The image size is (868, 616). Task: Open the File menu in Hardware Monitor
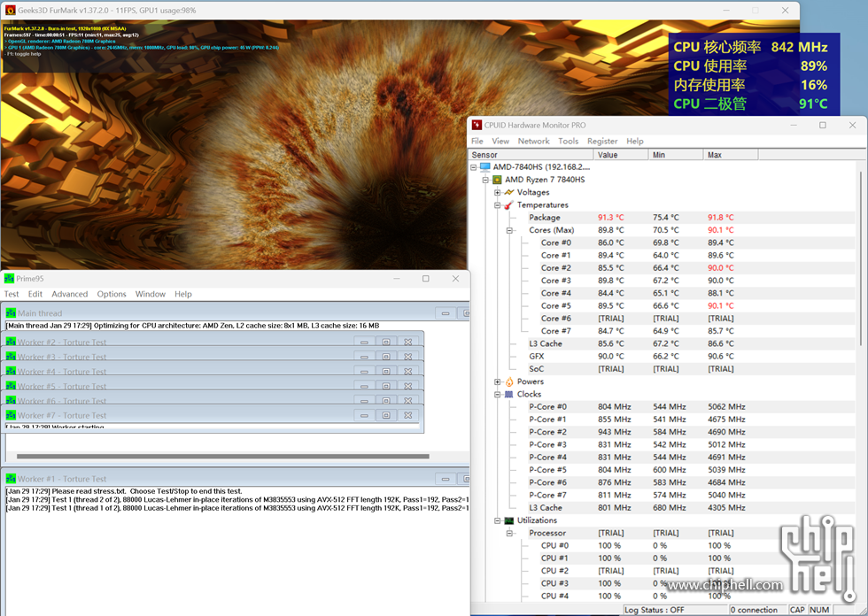click(x=477, y=141)
